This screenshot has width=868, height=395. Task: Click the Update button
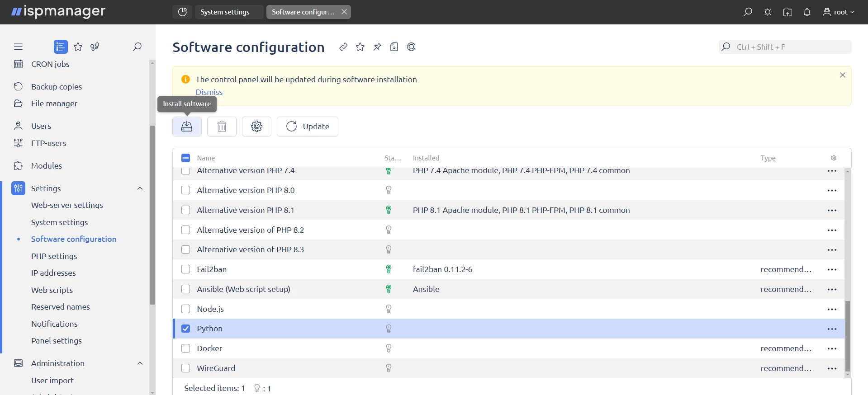(x=308, y=127)
